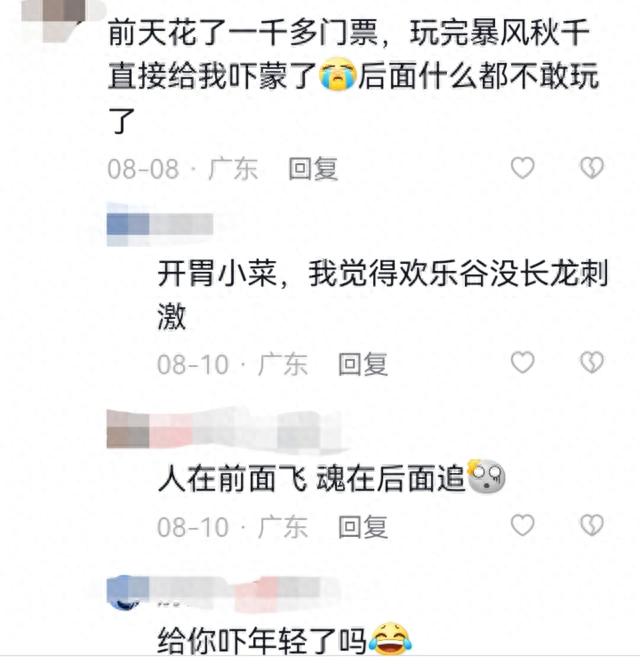Dislike the 开胃小菜 reply with broken heart
640x664 pixels.
592,362
